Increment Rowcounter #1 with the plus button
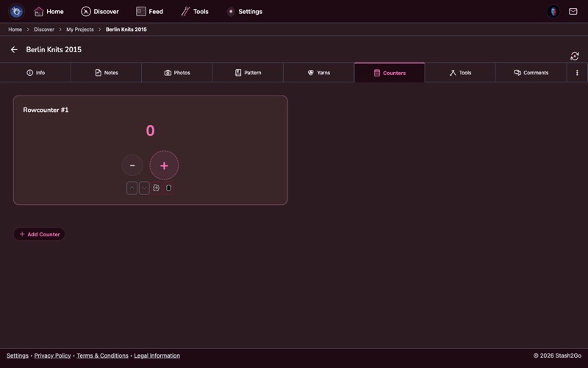 pyautogui.click(x=164, y=166)
